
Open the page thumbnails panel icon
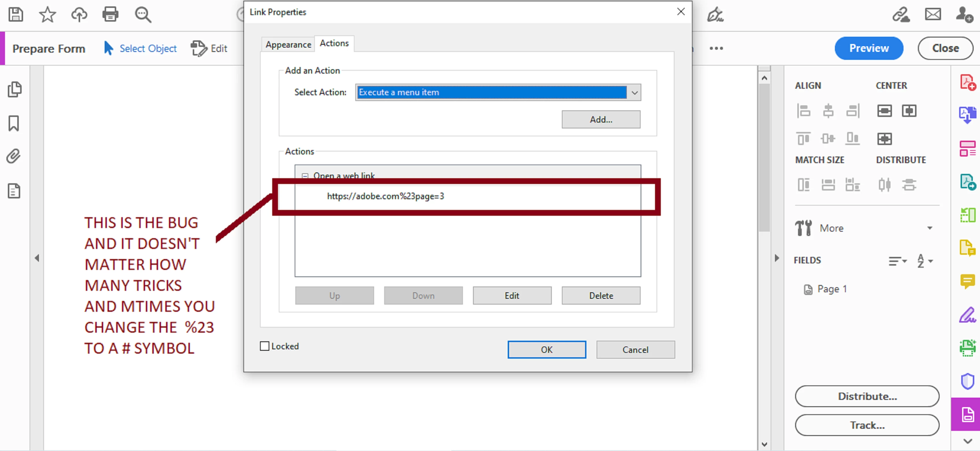[14, 90]
